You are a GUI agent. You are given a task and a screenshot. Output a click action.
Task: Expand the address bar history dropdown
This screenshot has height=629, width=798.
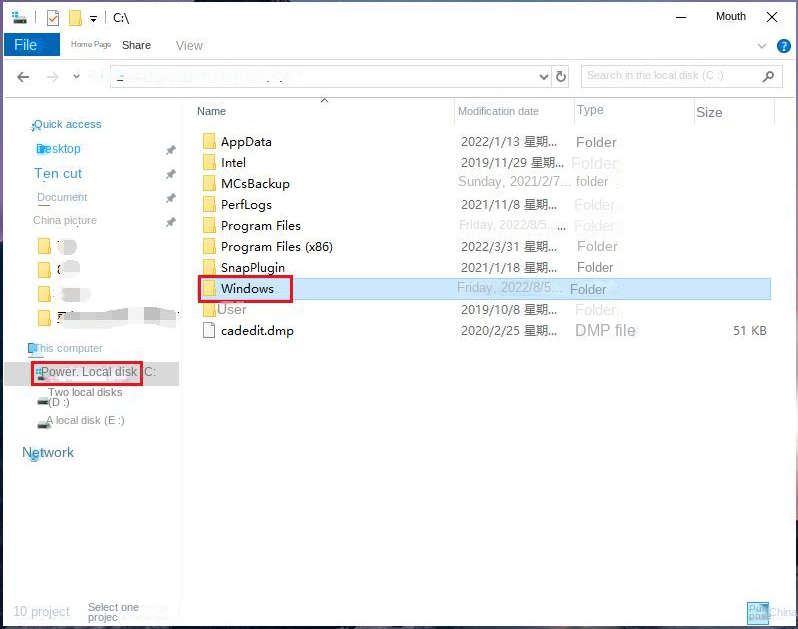544,77
